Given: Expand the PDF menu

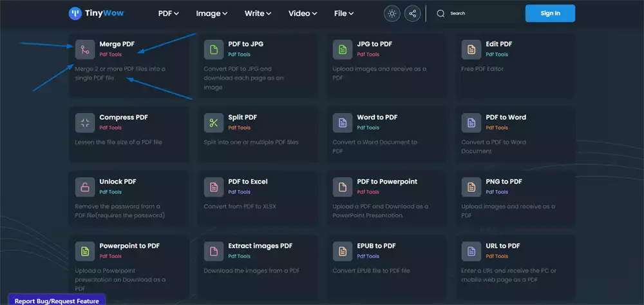Looking at the screenshot, I should pyautogui.click(x=168, y=14).
